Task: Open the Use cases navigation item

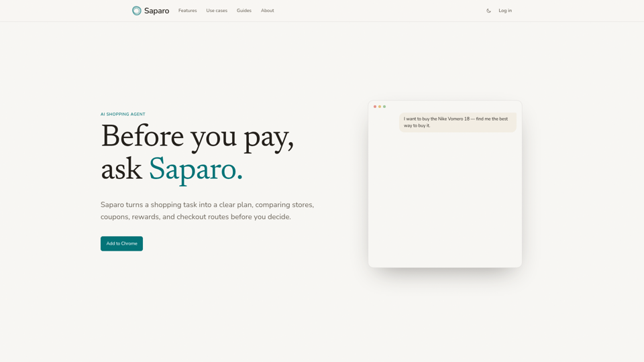Action: click(x=217, y=11)
